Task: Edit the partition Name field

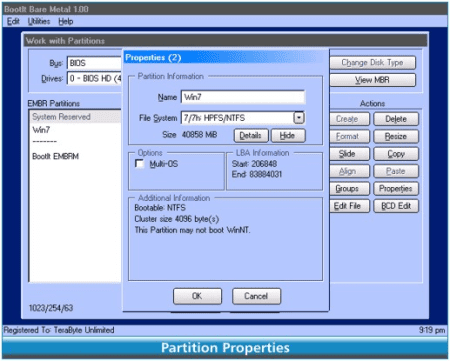Action: pyautogui.click(x=243, y=97)
